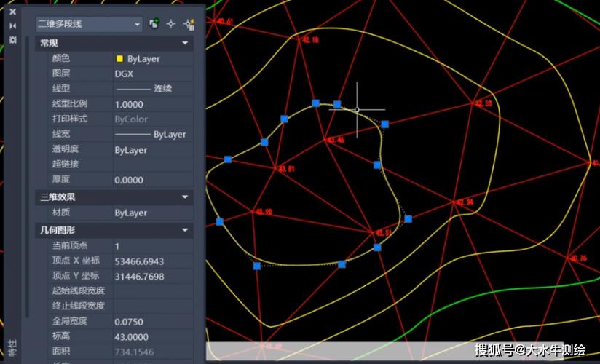
Task: Click the yellow ByLayer color swatch
Action: (x=119, y=59)
